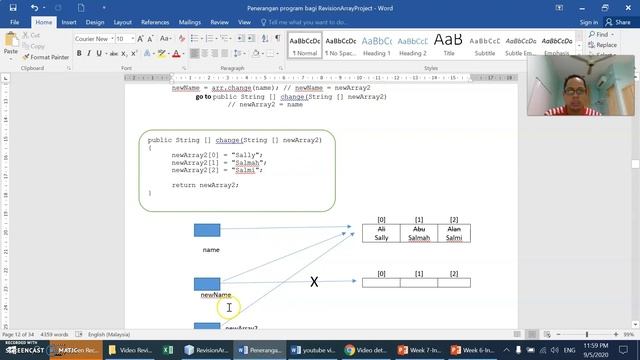640x360 pixels.
Task: Click the vertical scrollbar thumb
Action: click(635, 164)
